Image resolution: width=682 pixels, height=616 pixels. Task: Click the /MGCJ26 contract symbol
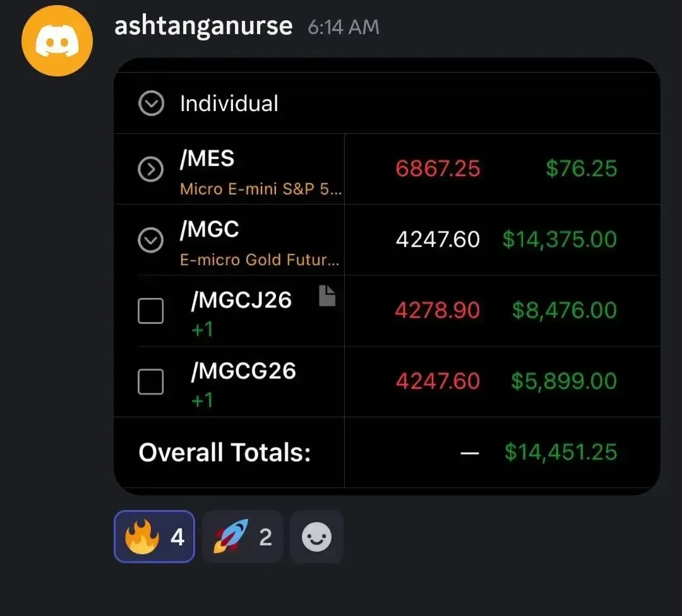pos(241,300)
